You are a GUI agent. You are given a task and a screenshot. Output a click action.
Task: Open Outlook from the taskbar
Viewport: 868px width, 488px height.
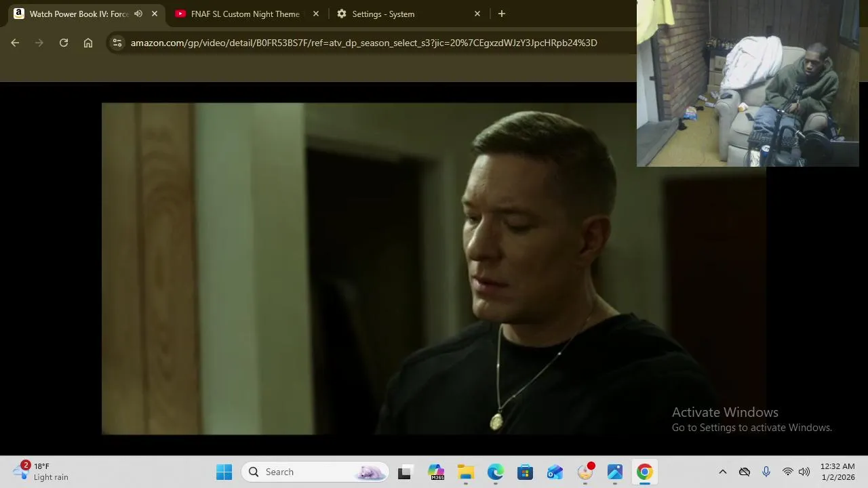click(x=555, y=472)
